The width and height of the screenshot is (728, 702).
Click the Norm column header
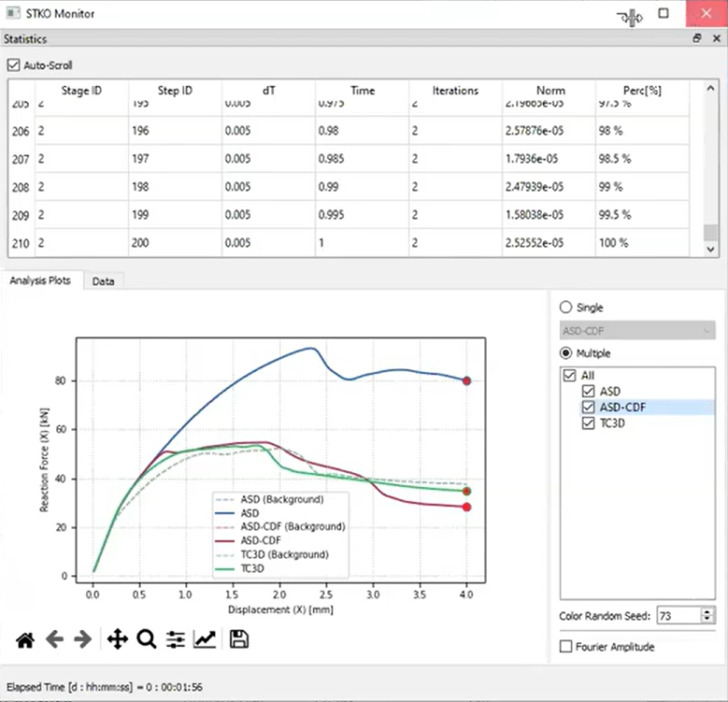[x=550, y=91]
